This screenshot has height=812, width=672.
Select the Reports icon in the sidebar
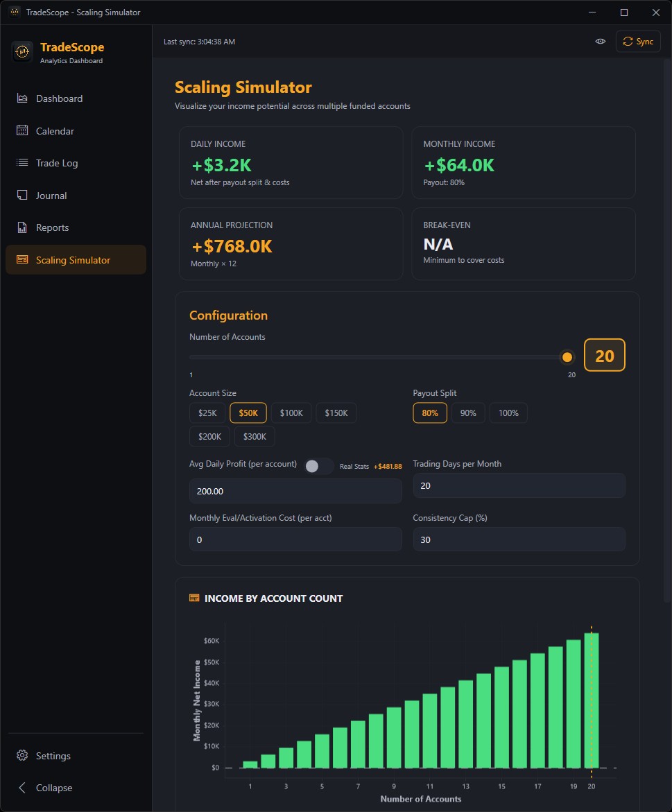(22, 227)
